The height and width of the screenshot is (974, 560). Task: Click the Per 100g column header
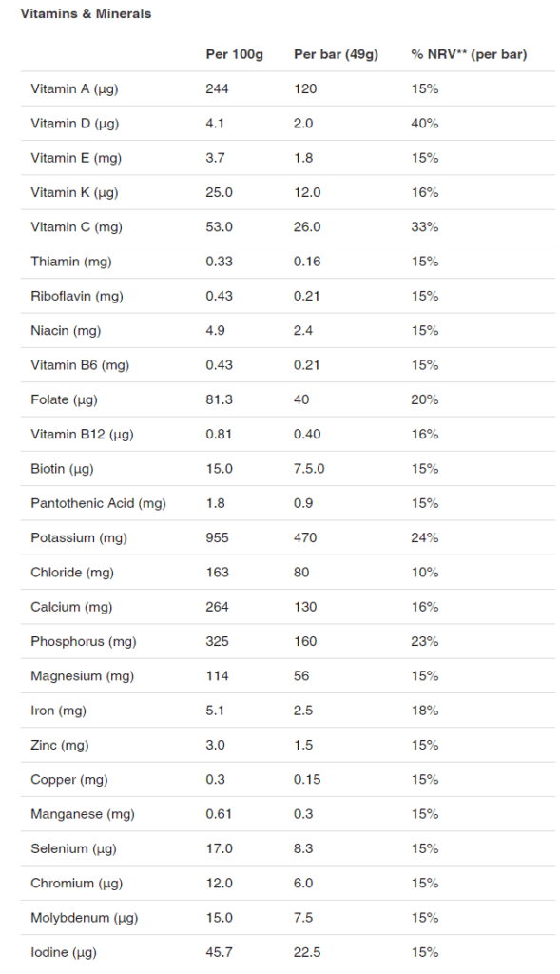pos(234,54)
